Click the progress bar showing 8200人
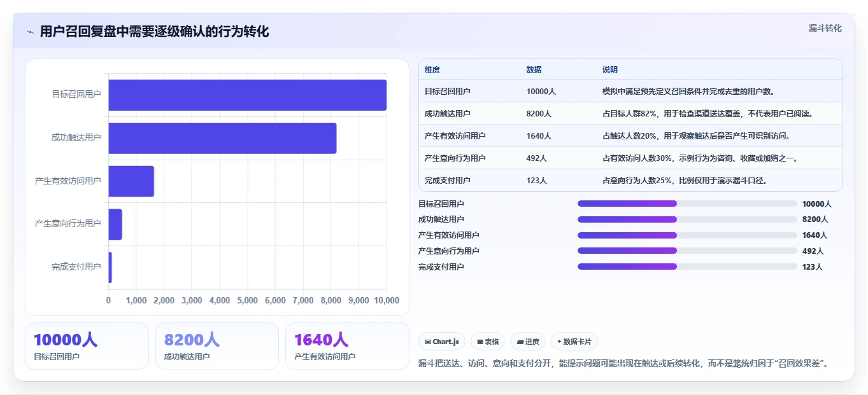Screen dimensions: 868x395 [x=687, y=219]
